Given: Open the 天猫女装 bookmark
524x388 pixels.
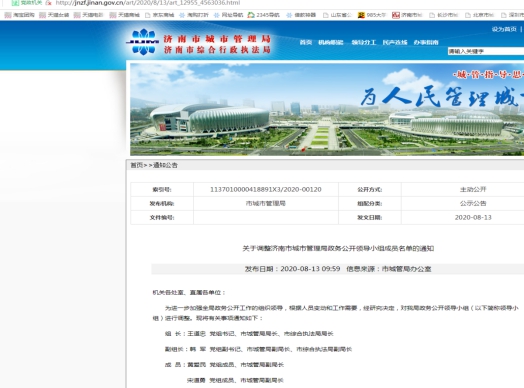Looking at the screenshot, I should (54, 15).
